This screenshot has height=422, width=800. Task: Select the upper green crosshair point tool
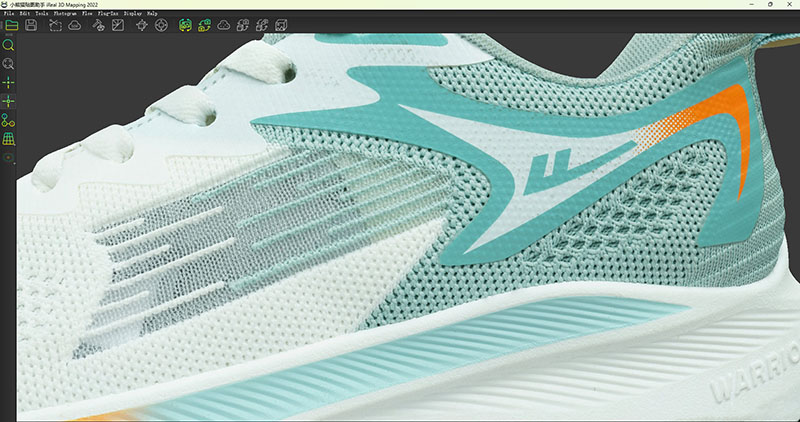8,83
